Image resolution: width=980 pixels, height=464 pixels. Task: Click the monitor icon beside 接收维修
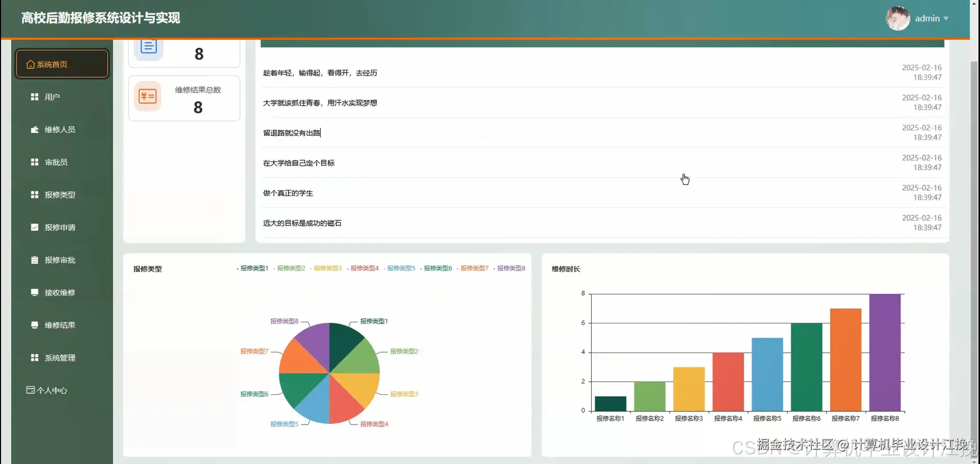click(34, 293)
